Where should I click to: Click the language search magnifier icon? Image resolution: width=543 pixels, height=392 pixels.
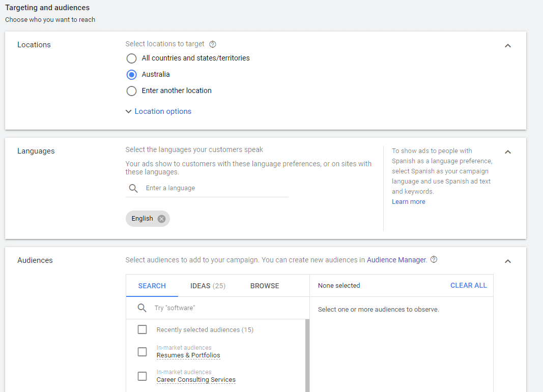tap(133, 188)
